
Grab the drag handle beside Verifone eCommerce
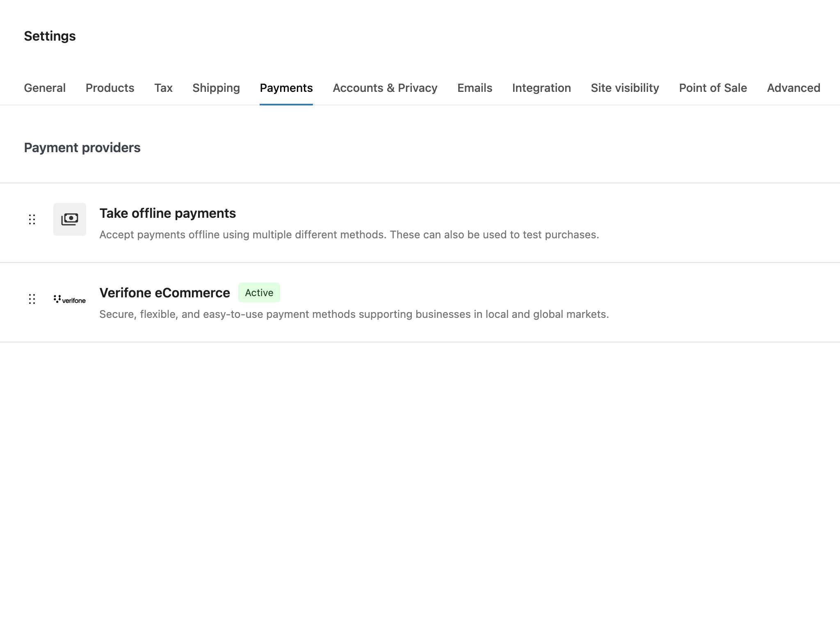pos(32,299)
